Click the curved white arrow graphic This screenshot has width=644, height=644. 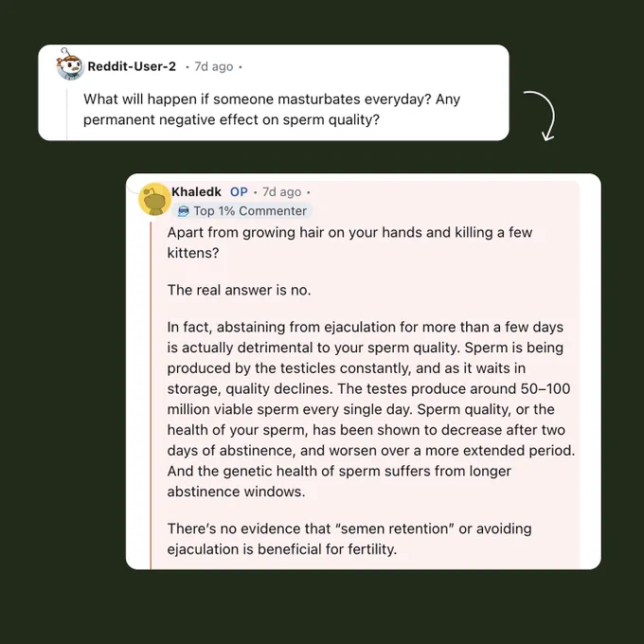(542, 116)
